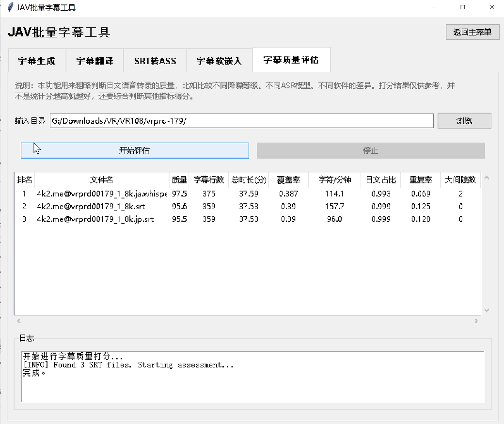This screenshot has width=504, height=424.
Task: Click the 大间隙数 column header
Action: coord(460,180)
